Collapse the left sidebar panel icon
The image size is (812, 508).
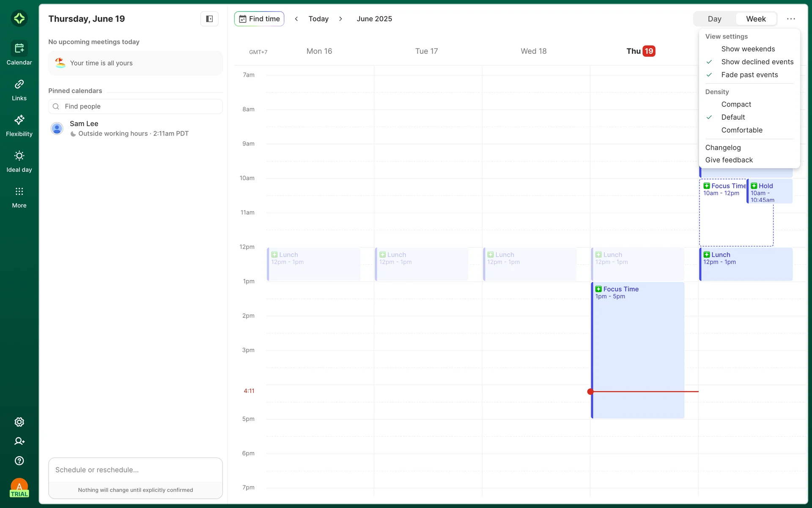[209, 19]
